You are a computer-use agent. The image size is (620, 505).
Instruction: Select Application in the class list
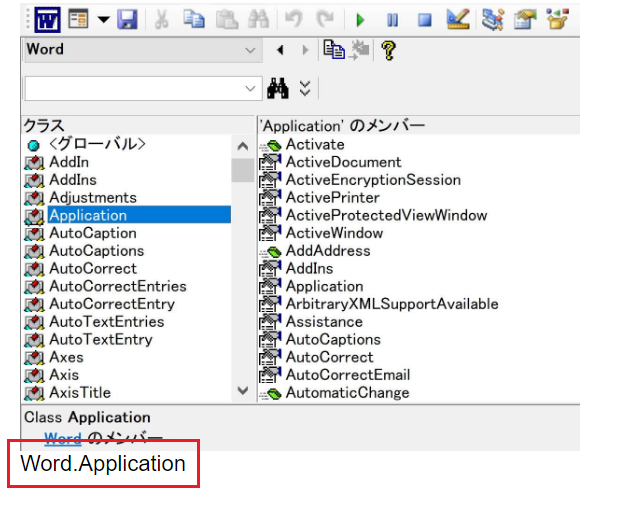(139, 216)
